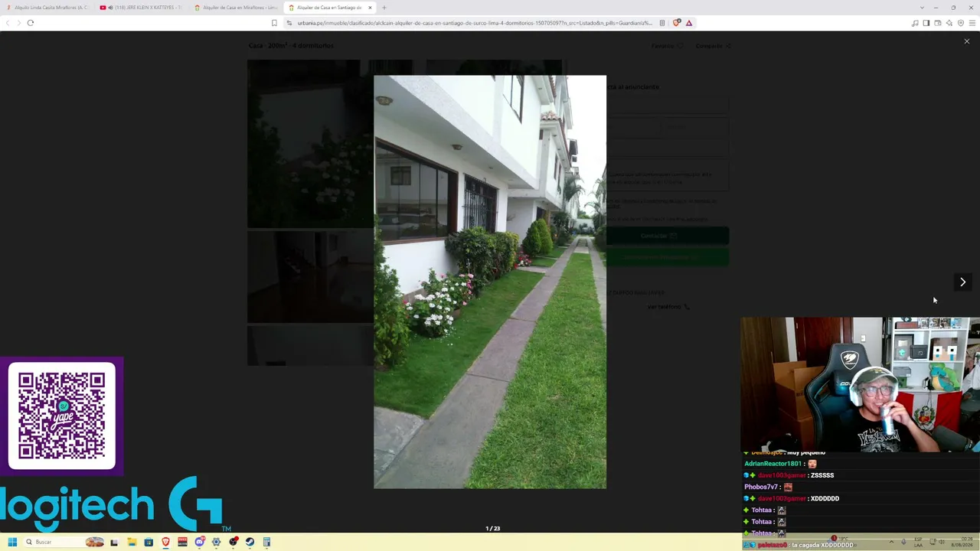This screenshot has width=980, height=551.
Task: Open Brave VPN icon
Action: (961, 23)
